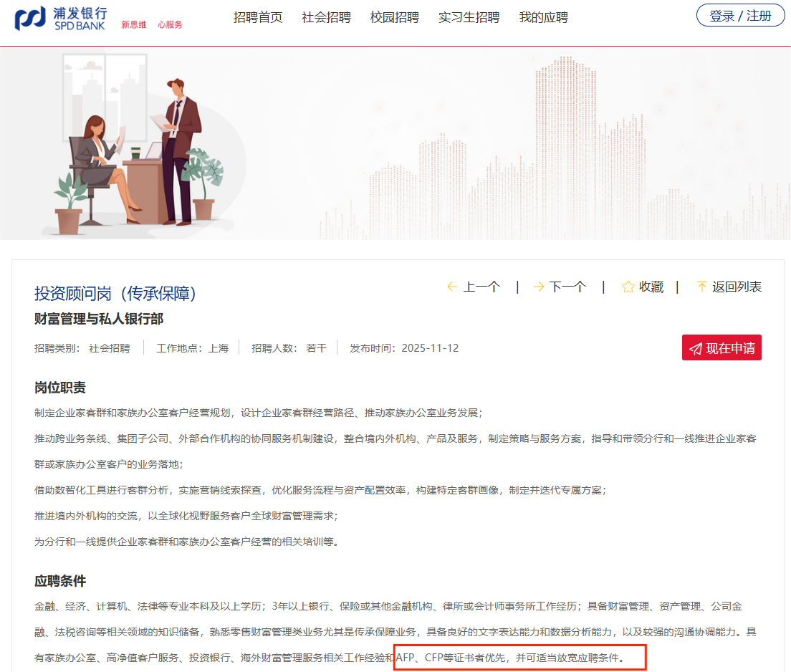Viewport: 791px width, 672px height.
Task: Select the 心服务 label under the logo
Action: point(170,22)
